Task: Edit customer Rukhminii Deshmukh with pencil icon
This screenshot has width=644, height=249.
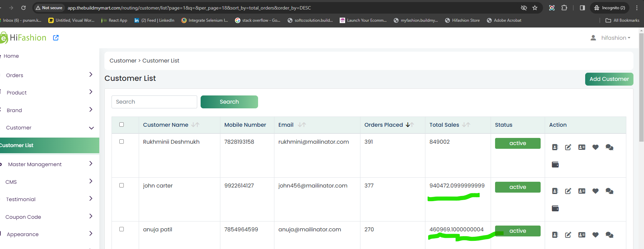Action: click(x=568, y=147)
